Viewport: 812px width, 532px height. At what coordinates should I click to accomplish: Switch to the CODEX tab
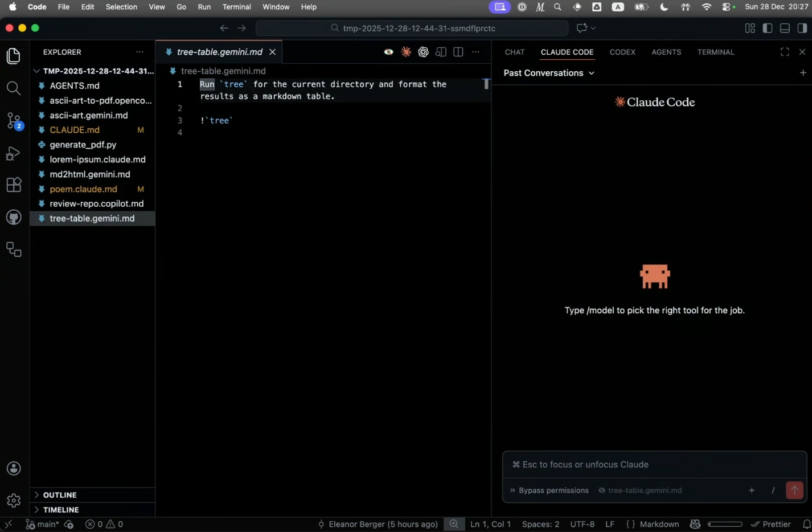pos(622,52)
